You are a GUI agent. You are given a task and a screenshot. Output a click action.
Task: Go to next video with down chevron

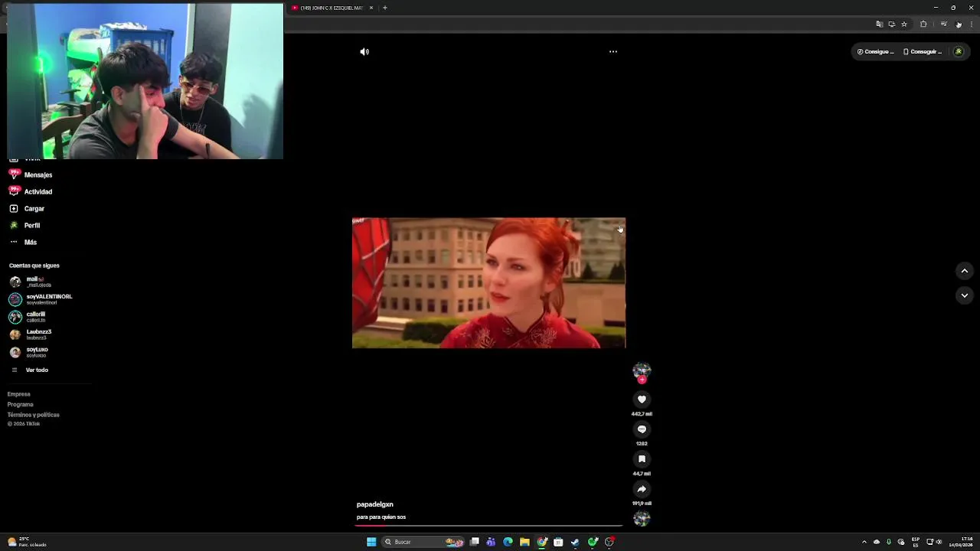click(x=965, y=295)
